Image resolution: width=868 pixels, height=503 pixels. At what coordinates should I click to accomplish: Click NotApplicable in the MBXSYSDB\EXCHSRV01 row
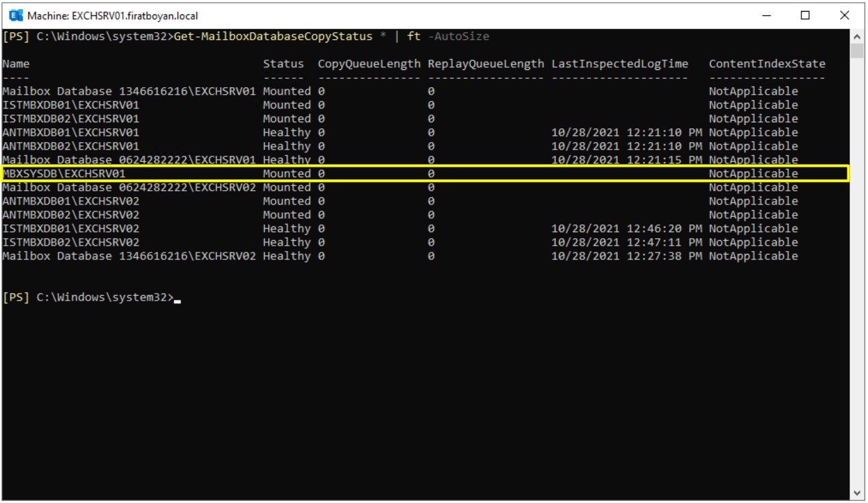point(753,174)
